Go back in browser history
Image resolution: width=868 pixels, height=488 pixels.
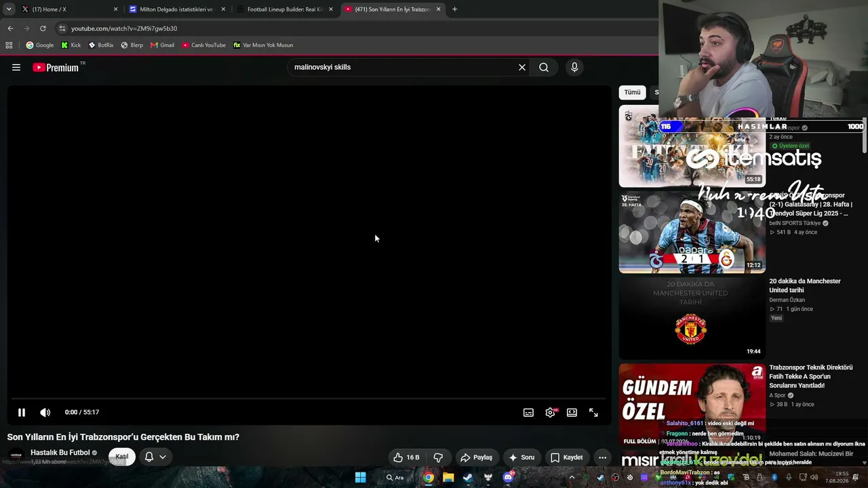click(x=10, y=28)
